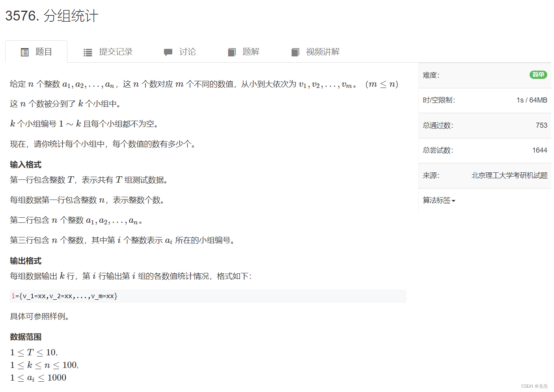Switch to the 提交记录 tab

coord(116,52)
